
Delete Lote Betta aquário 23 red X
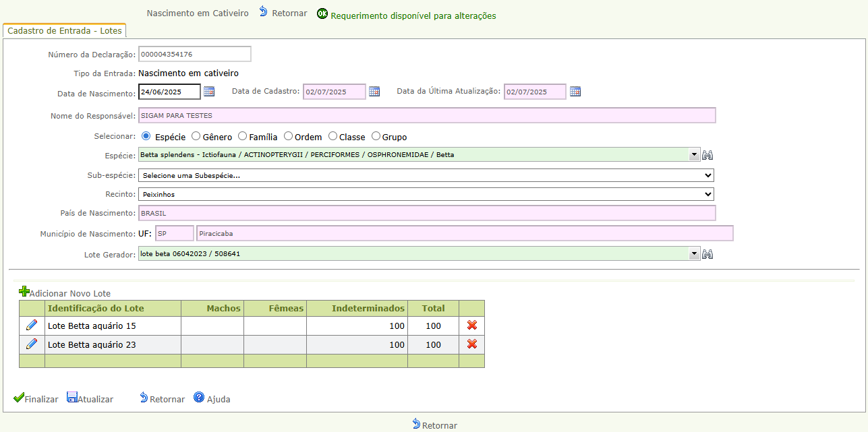[472, 344]
